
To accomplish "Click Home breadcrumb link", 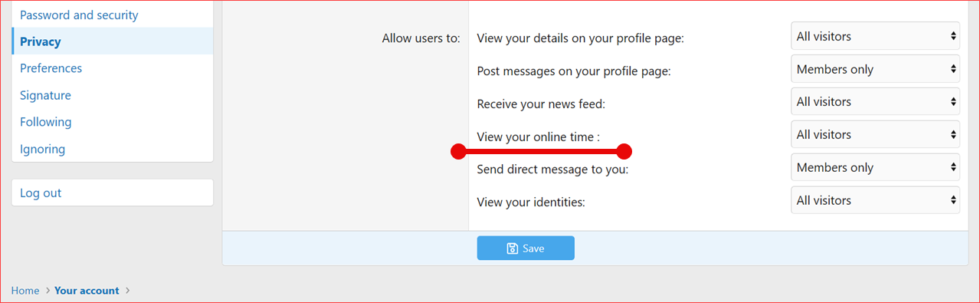I will (25, 291).
